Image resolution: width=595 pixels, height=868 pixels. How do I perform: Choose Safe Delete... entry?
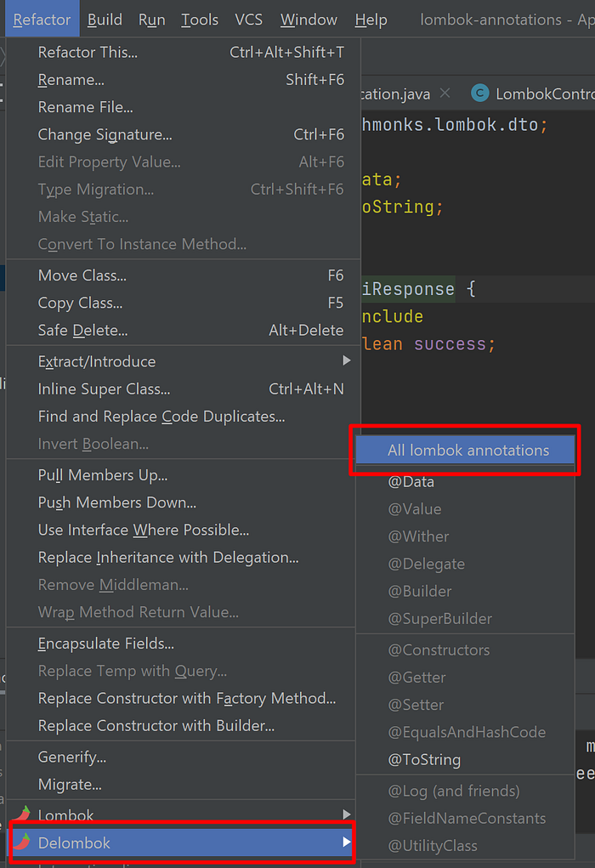tap(184, 330)
